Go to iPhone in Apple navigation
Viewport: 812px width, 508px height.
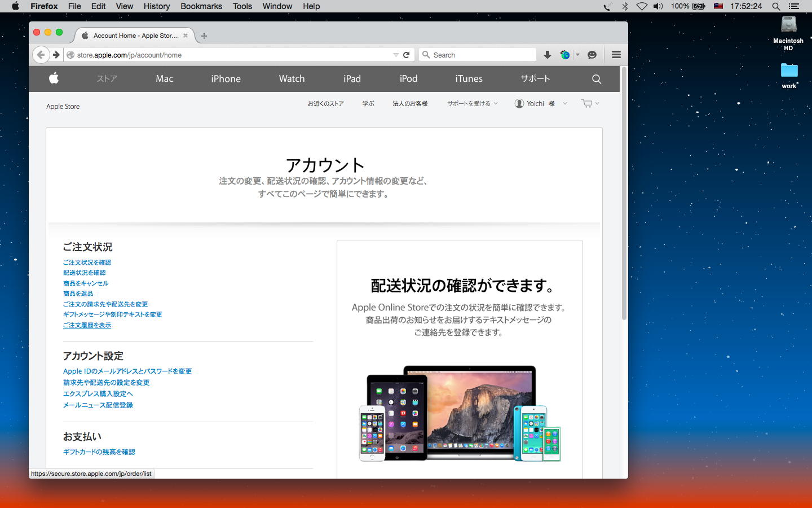[226, 79]
